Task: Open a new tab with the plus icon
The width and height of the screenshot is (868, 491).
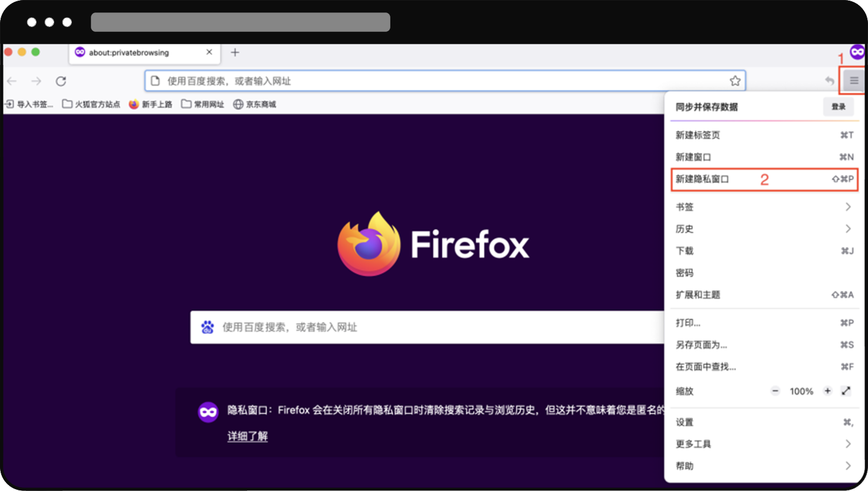Action: click(x=235, y=52)
